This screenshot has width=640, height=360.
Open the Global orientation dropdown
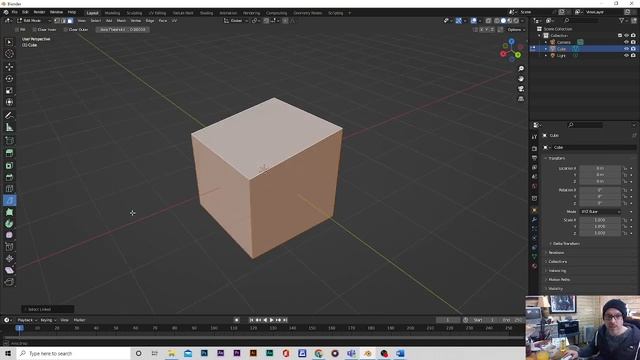click(x=236, y=20)
